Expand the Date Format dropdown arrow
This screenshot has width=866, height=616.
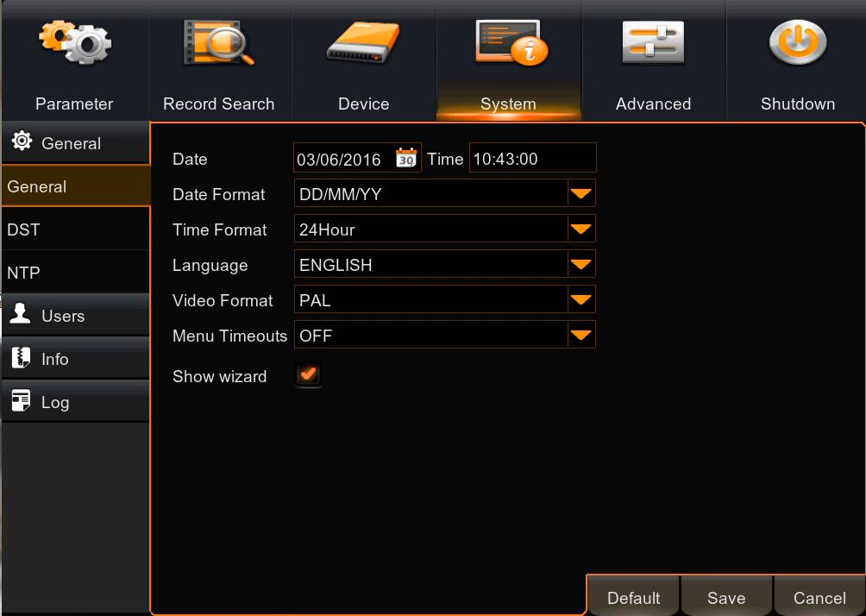[581, 193]
